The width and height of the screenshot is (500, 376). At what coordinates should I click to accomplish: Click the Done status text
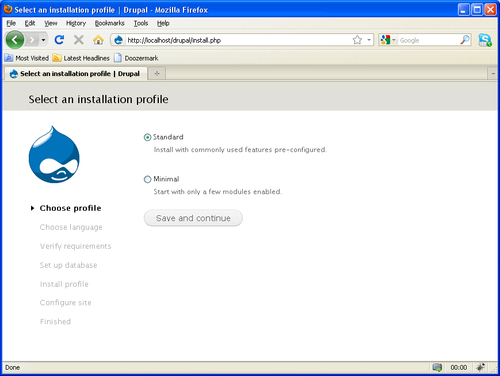12,367
